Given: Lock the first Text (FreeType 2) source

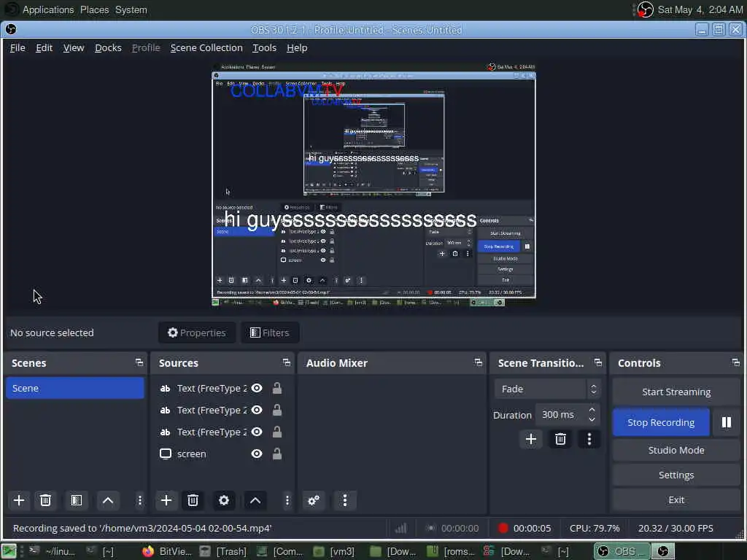Looking at the screenshot, I should click(276, 388).
